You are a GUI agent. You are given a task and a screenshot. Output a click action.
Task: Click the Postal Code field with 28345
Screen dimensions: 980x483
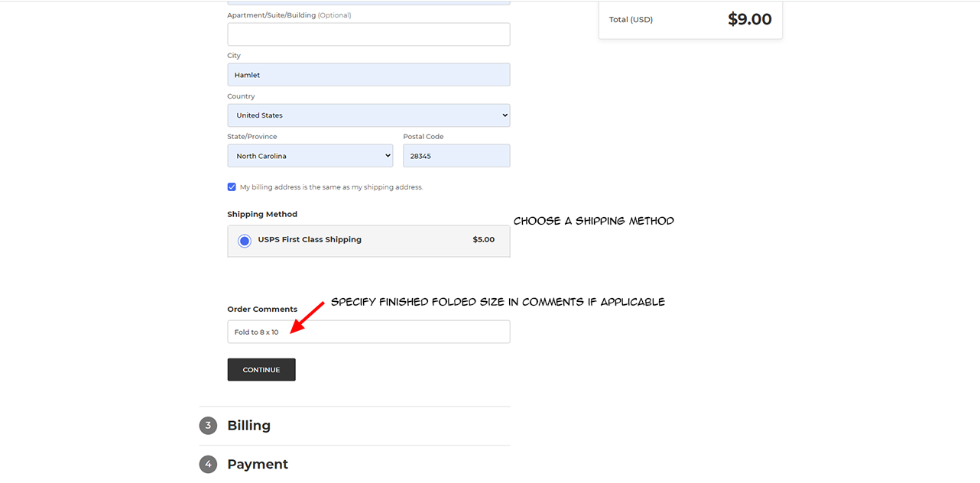456,156
